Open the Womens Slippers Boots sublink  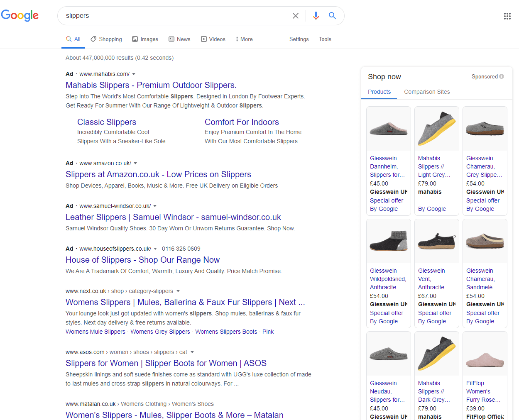[x=226, y=332]
